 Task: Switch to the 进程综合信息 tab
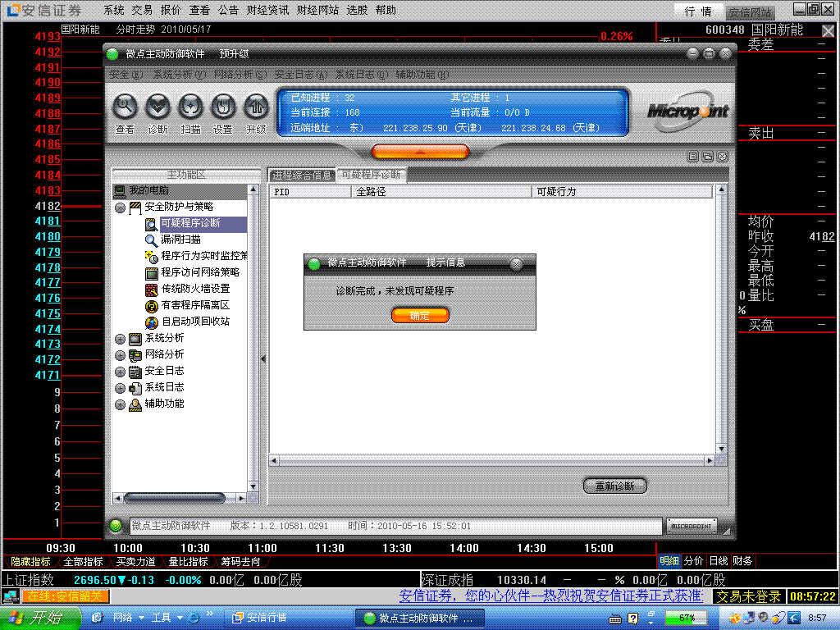click(302, 176)
